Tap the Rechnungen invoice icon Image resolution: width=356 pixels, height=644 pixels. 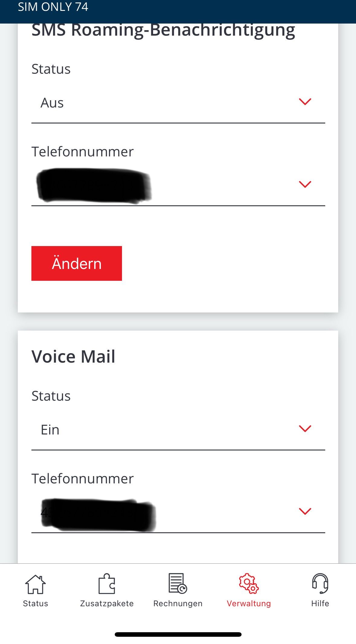coord(178,584)
